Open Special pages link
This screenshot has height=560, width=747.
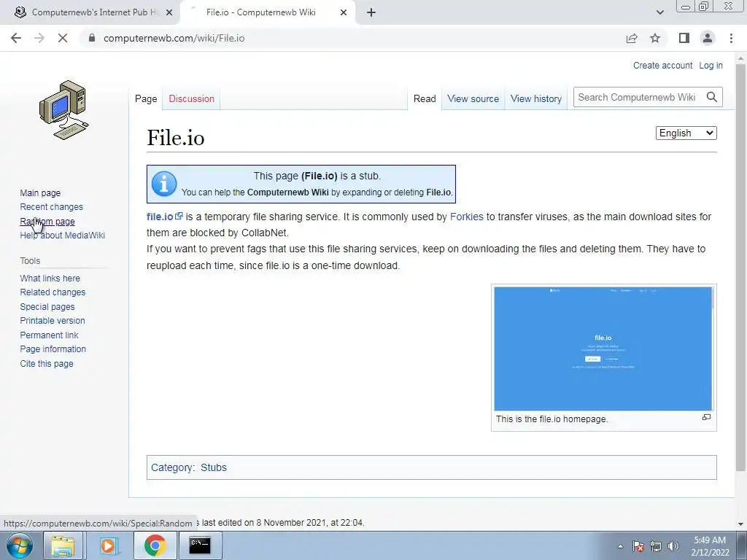(47, 307)
